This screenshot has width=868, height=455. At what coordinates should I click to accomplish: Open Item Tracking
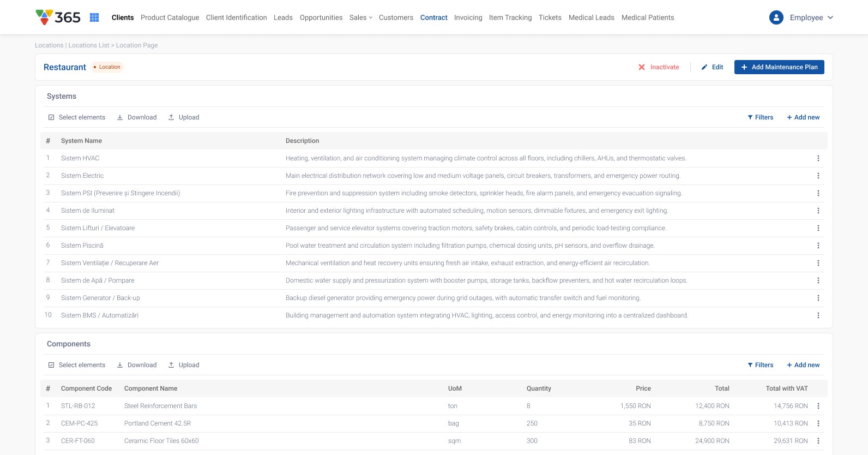(510, 17)
